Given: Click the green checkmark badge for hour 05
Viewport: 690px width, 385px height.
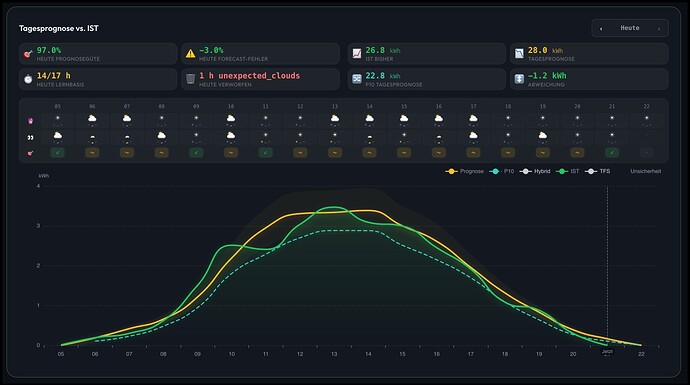Looking at the screenshot, I should (x=58, y=153).
